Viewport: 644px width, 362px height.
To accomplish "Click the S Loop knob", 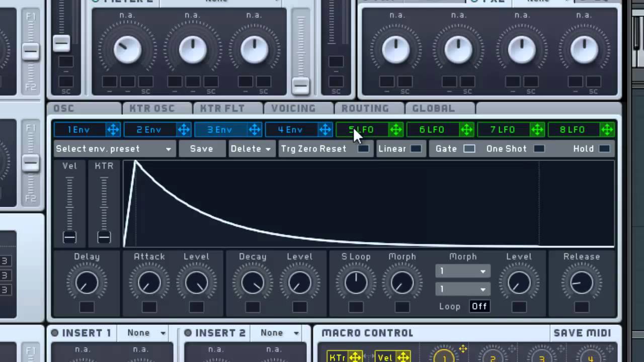I will pyautogui.click(x=356, y=283).
